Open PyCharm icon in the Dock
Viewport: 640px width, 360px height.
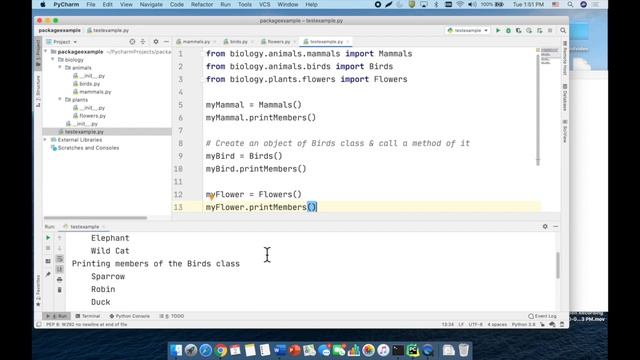point(413,350)
